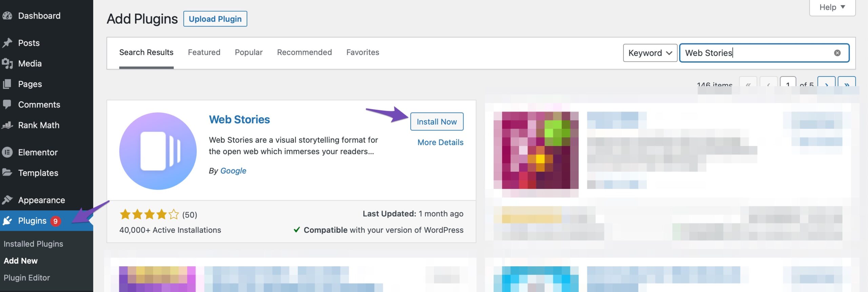Click the Media library icon
Screen dimensions: 868x292
pyautogui.click(x=7, y=63)
